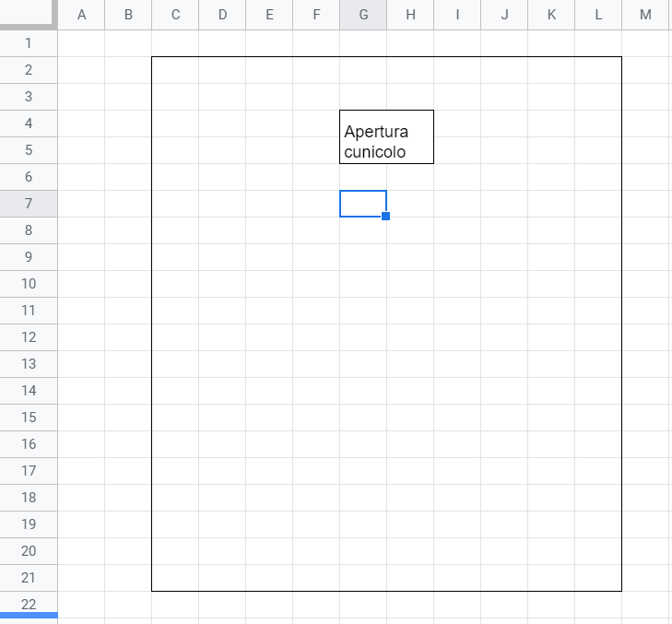Select the row 22 header

coord(28,604)
